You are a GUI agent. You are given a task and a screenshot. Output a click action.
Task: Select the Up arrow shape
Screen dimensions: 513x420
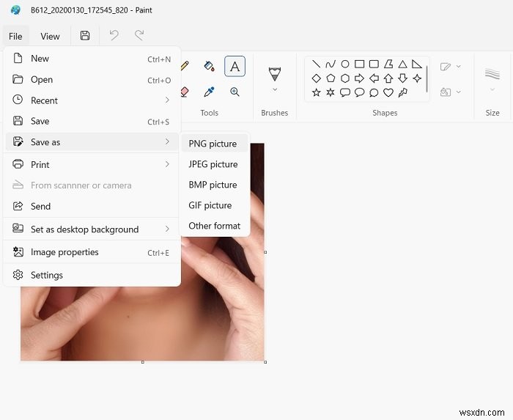click(x=388, y=78)
